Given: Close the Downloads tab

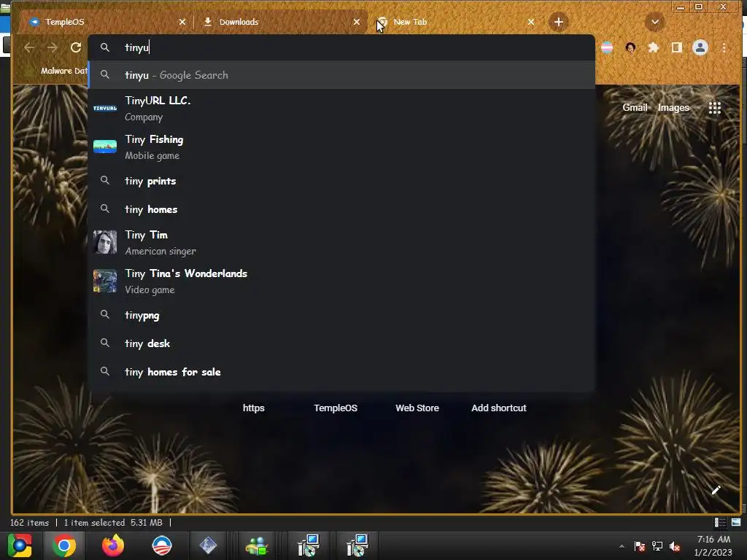Looking at the screenshot, I should 356,22.
